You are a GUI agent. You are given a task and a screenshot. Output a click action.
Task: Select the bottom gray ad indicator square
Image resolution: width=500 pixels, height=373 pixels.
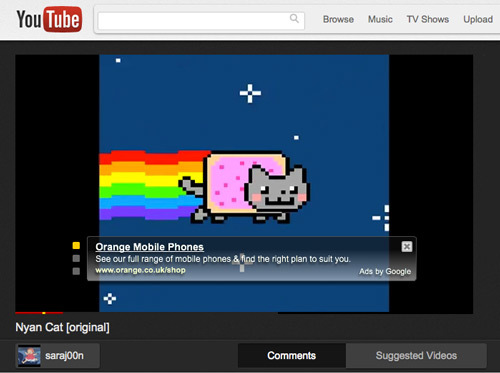(76, 271)
